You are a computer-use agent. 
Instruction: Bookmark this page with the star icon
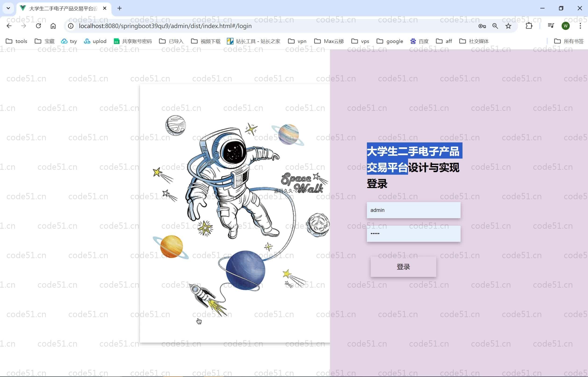pos(508,26)
